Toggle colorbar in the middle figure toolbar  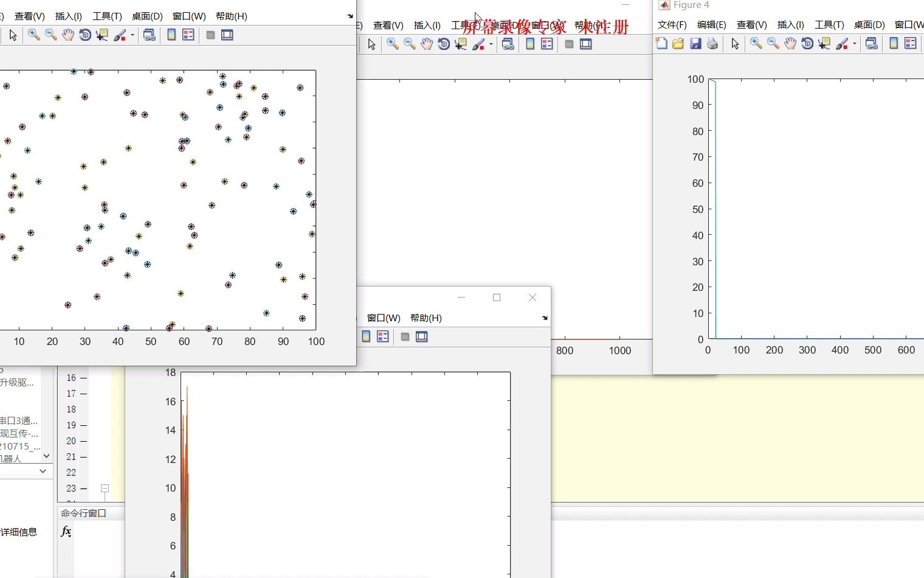[x=530, y=44]
